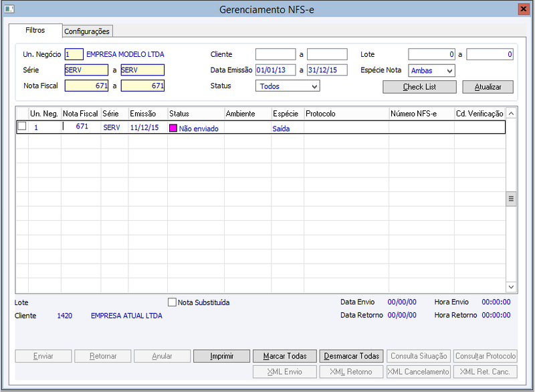Viewport: 535px width, 392px height.
Task: Click the scroll up arrow of the grid
Action: (511, 113)
